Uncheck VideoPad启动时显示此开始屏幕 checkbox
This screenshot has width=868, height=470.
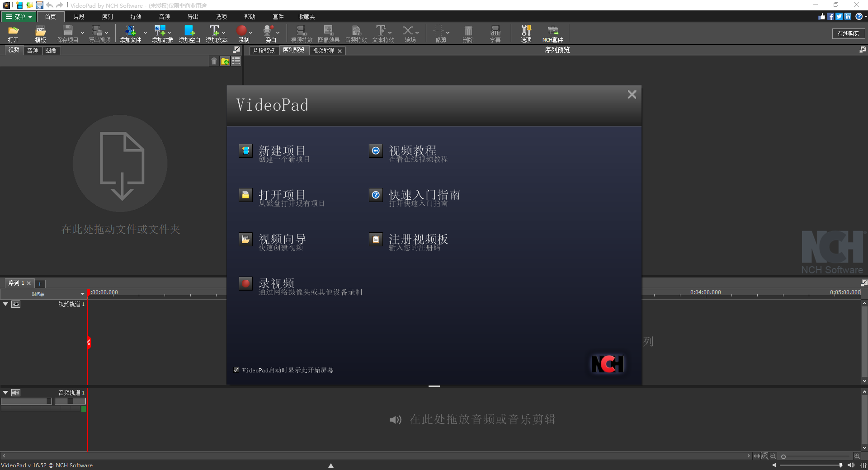click(x=236, y=370)
